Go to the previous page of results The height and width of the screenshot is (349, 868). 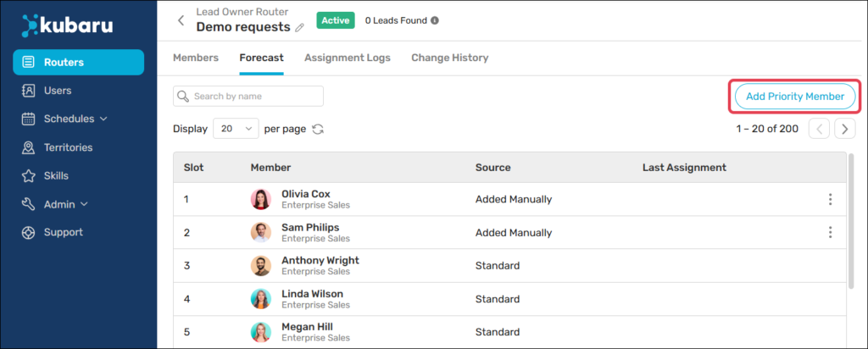tap(819, 129)
